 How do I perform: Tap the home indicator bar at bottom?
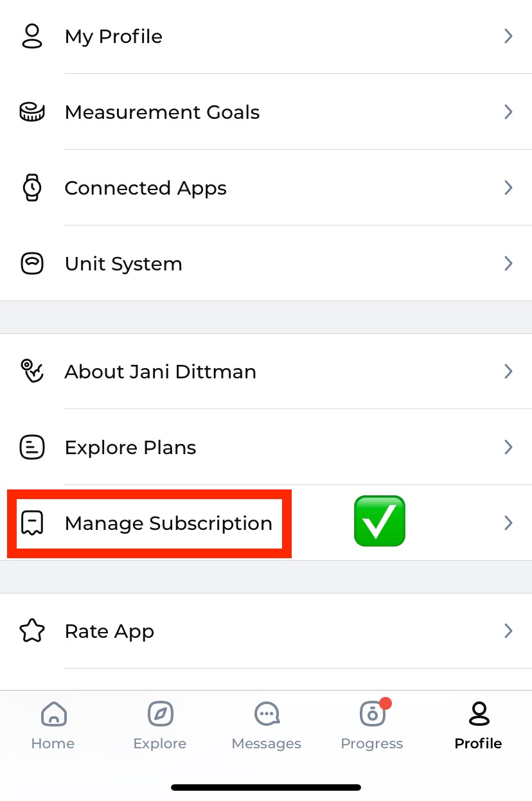pos(266,787)
